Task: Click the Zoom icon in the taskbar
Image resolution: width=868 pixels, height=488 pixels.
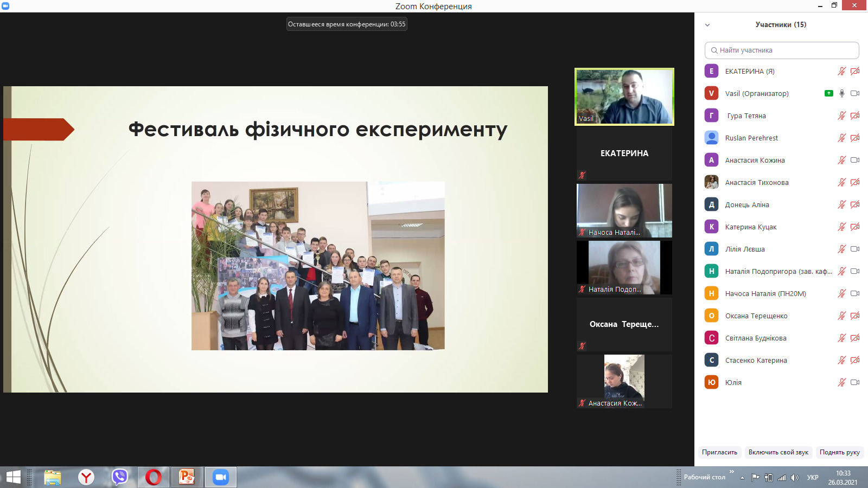Action: tap(220, 477)
